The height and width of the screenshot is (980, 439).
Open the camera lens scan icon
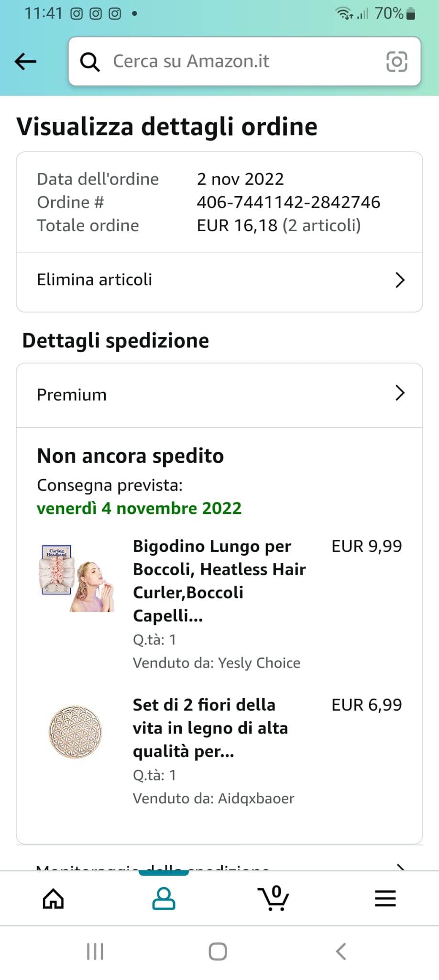(396, 62)
